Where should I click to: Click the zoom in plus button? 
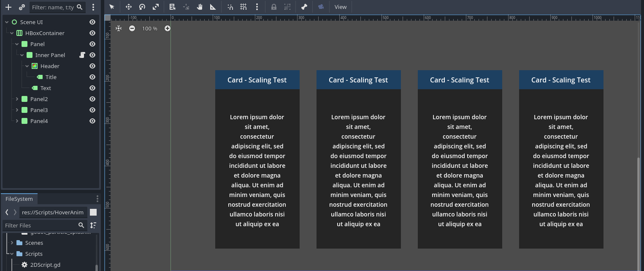tap(168, 28)
